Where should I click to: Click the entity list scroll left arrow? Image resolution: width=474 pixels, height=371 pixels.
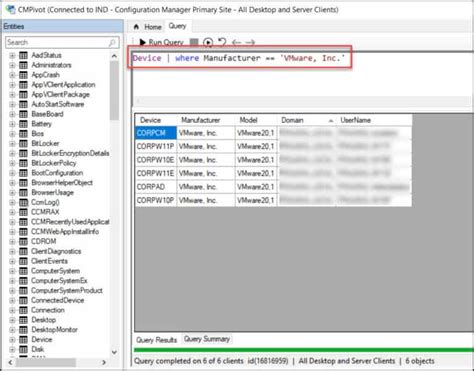(10, 362)
